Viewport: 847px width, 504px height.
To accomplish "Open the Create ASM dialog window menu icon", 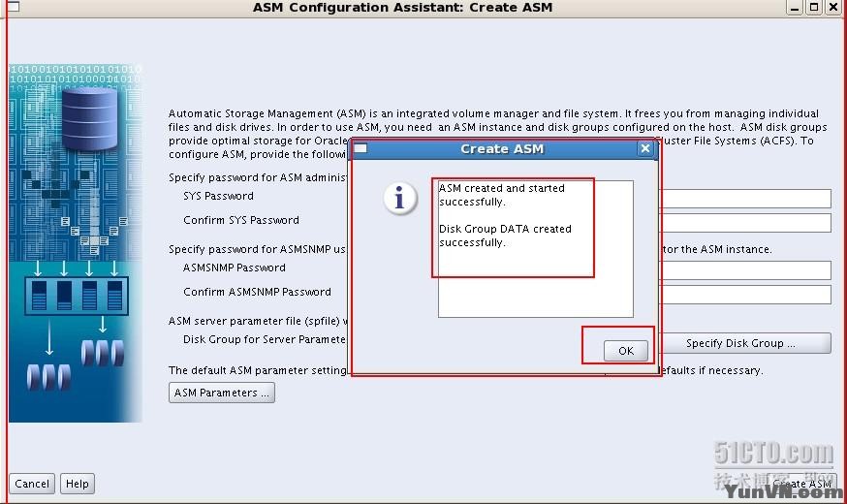I will (x=361, y=148).
